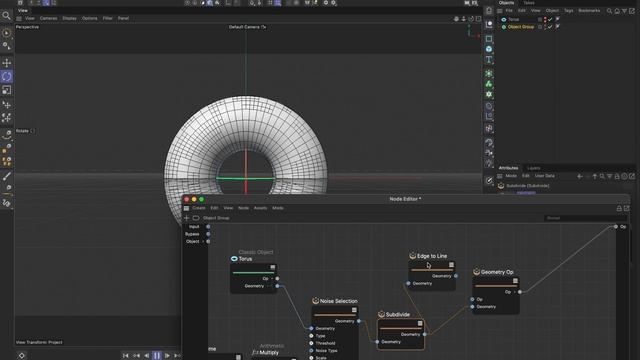Viewport: 640px width, 360px height.
Task: Open the Cameras menu in viewport
Action: [49, 18]
